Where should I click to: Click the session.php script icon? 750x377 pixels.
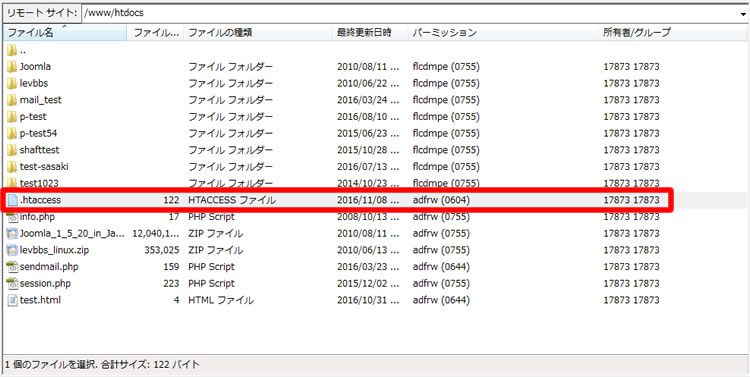pos(12,283)
